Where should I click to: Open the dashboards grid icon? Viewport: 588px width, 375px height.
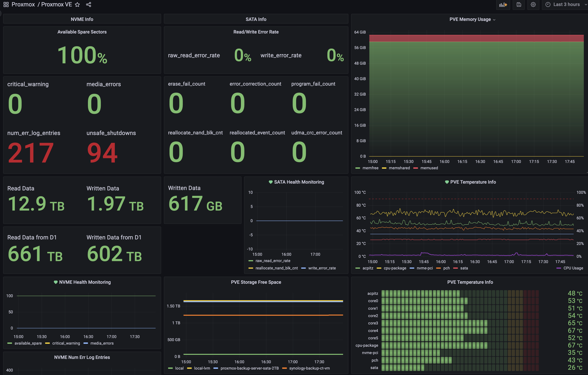click(x=6, y=4)
